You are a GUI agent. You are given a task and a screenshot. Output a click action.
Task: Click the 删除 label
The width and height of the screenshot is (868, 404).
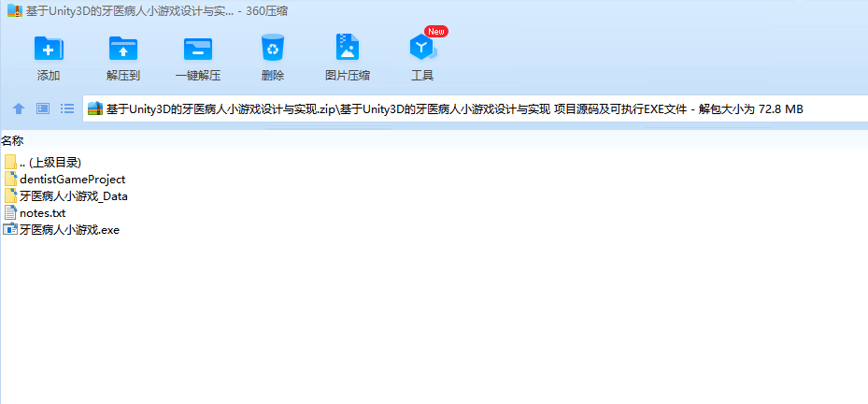coord(272,76)
